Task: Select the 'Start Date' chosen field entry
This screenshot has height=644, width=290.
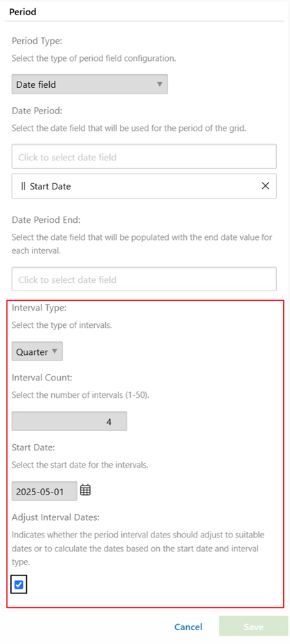Action: [x=144, y=186]
